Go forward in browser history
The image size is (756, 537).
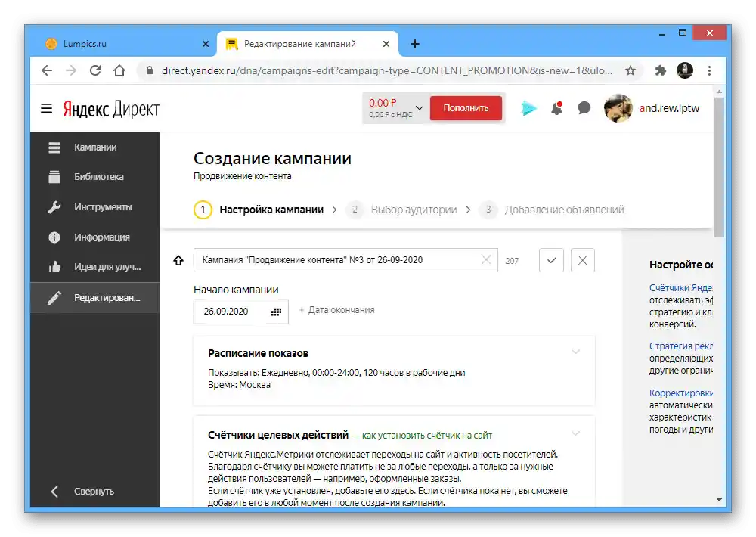click(x=71, y=70)
